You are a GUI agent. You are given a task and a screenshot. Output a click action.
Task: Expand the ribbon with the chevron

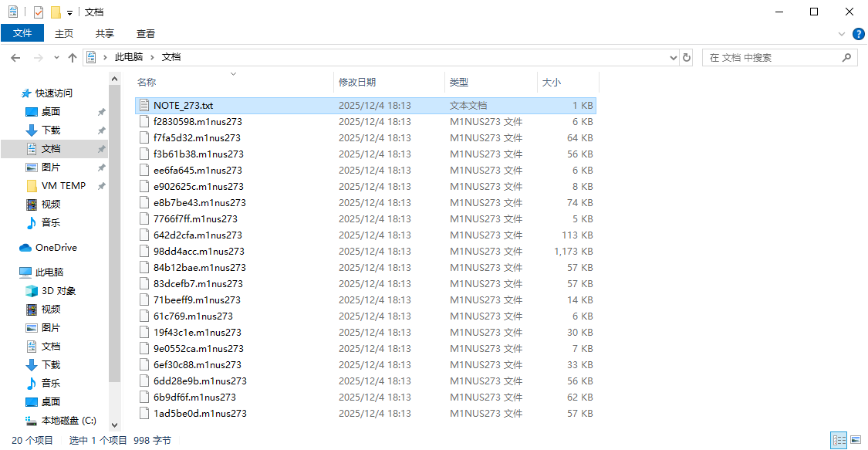coord(842,34)
